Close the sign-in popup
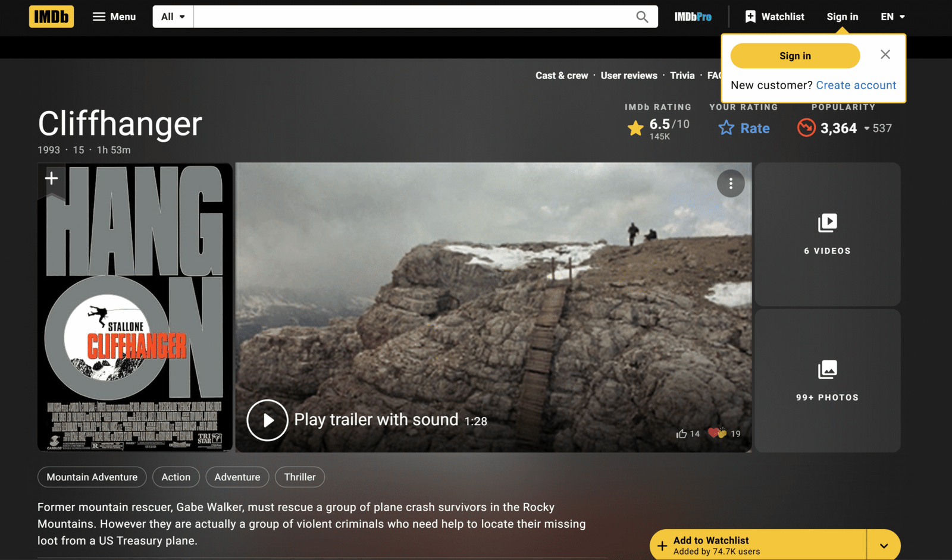The image size is (952, 560). tap(885, 55)
